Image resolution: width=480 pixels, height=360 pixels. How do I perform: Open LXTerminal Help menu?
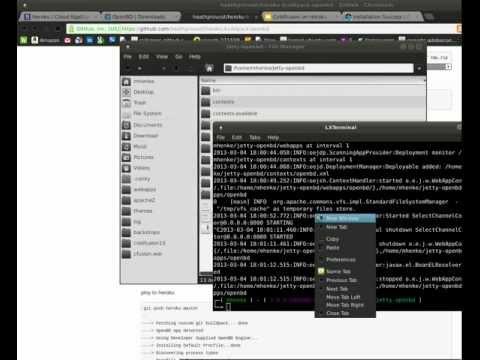tap(273, 137)
